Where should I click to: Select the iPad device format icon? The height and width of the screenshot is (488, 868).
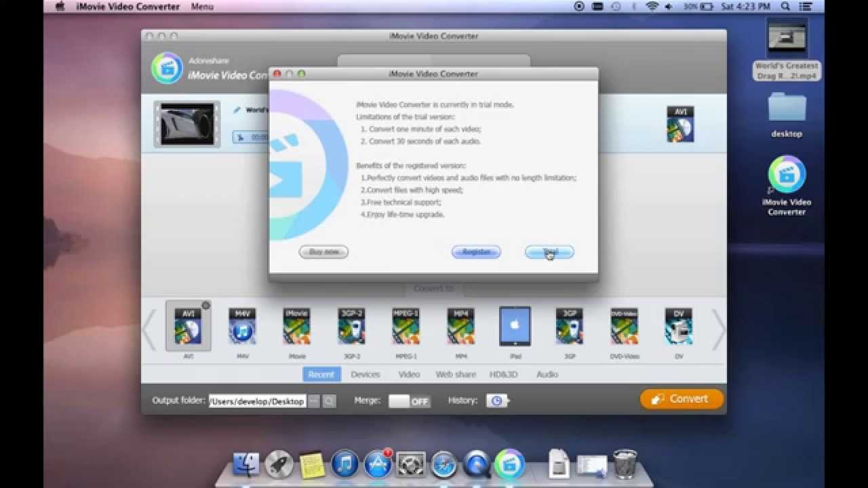(x=515, y=326)
